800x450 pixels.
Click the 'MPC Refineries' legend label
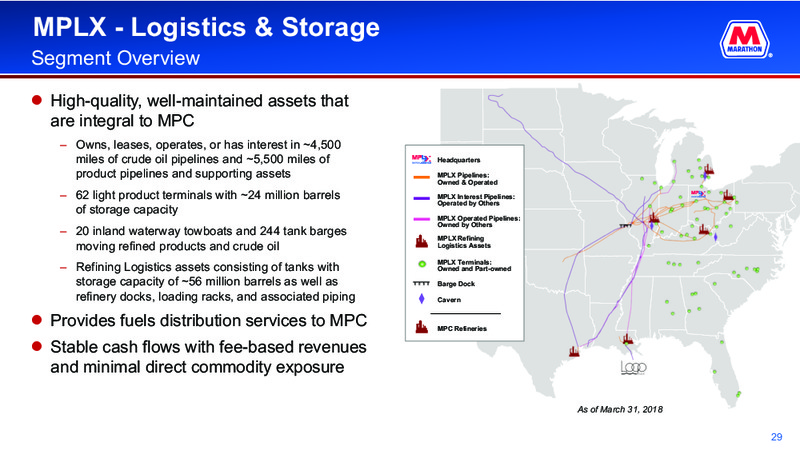(x=462, y=329)
